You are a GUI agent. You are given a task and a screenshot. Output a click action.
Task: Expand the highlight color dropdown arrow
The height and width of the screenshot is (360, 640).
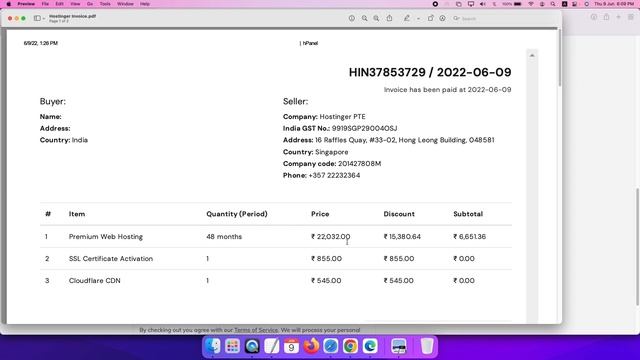tap(418, 19)
